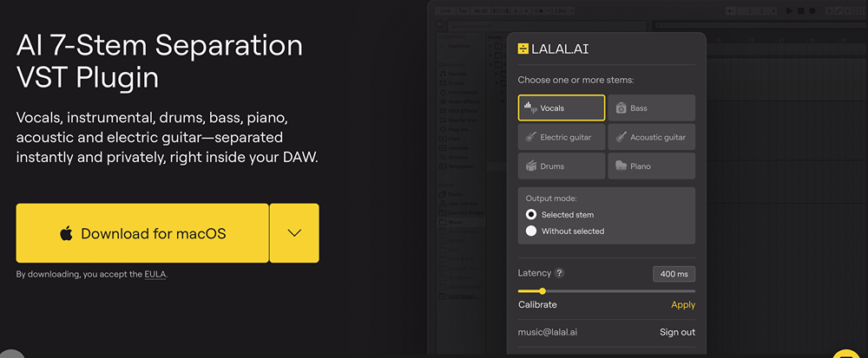Select the Max for Live category in the DAW browser
Screen dimensions: 868x358
pos(458,120)
